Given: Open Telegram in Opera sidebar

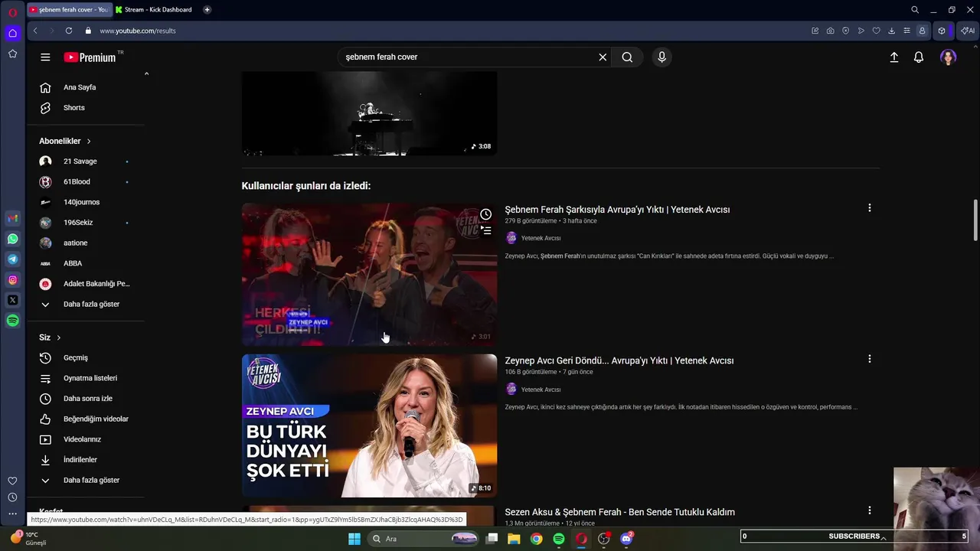Looking at the screenshot, I should point(12,259).
